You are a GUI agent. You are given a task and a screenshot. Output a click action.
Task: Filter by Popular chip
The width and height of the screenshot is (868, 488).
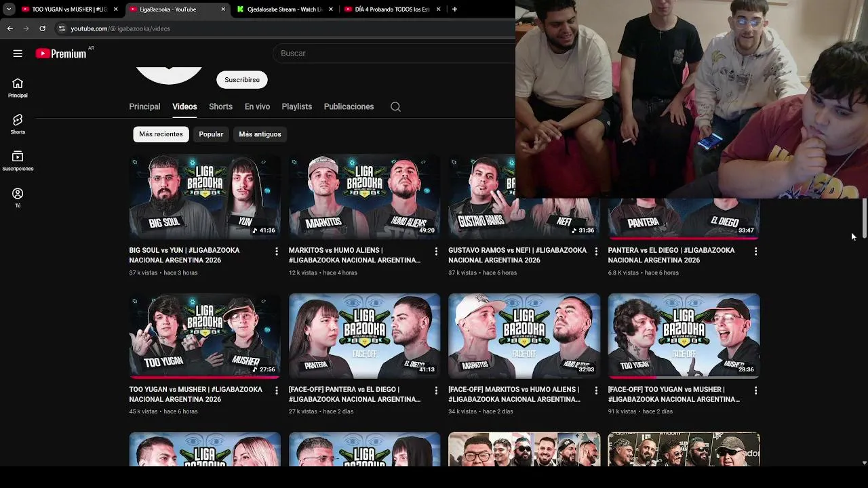point(211,134)
